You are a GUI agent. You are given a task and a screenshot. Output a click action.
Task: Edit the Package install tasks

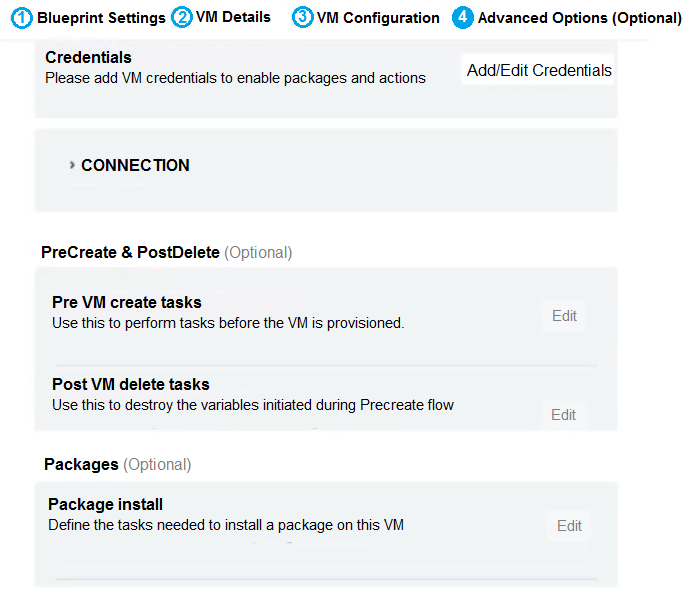click(x=569, y=526)
